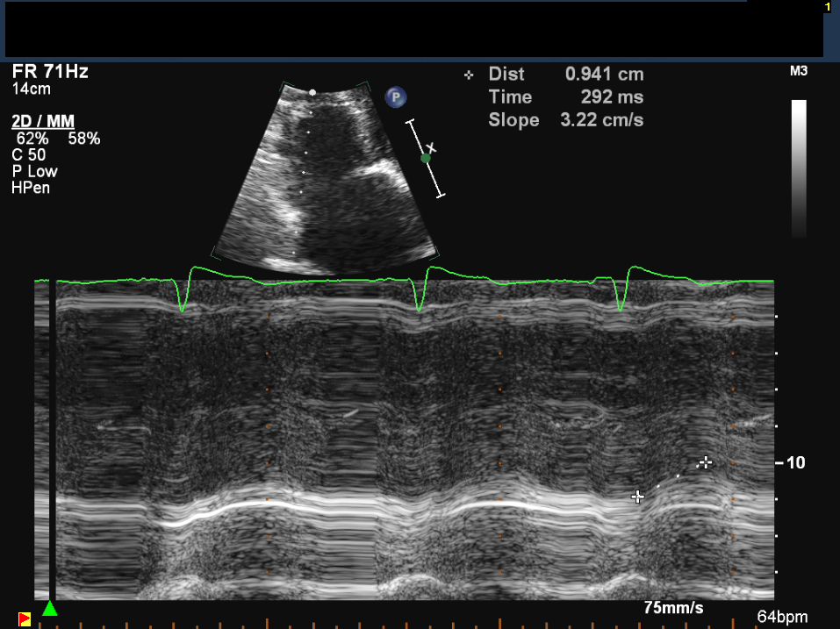
Task: Click the caliper symbol beside Dist
Action: point(469,75)
